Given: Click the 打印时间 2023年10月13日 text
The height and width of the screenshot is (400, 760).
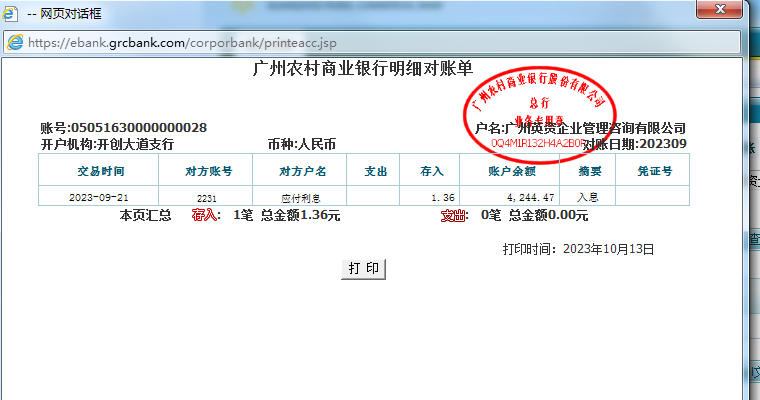Looking at the screenshot, I should 578,249.
